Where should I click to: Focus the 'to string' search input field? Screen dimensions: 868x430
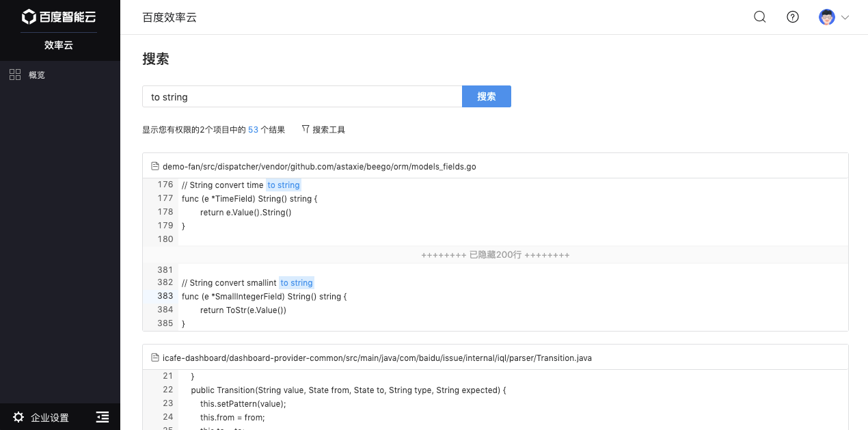pos(302,96)
